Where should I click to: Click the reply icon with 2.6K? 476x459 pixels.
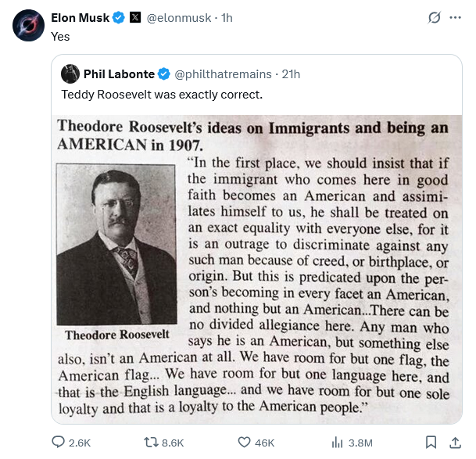coord(59,443)
